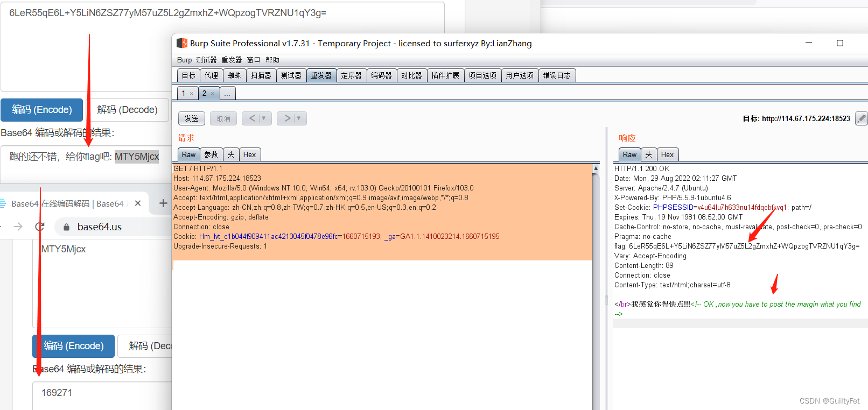Image resolution: width=868 pixels, height=410 pixels.
Task: Select the request Hex tab
Action: tap(250, 155)
